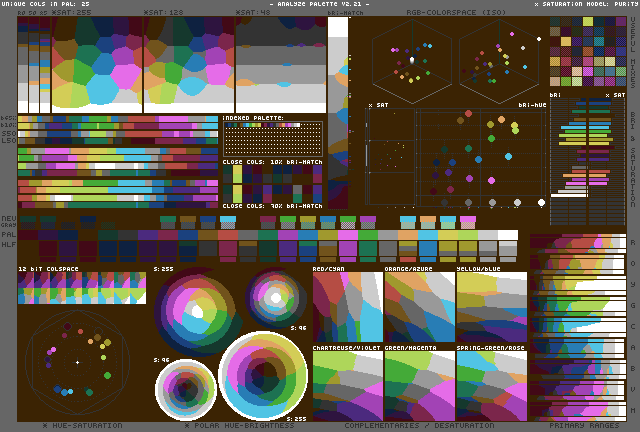The width and height of the screenshot is (640, 432).
Task: Open the *SAT: 128 Voronoi color map
Action: click(189, 65)
